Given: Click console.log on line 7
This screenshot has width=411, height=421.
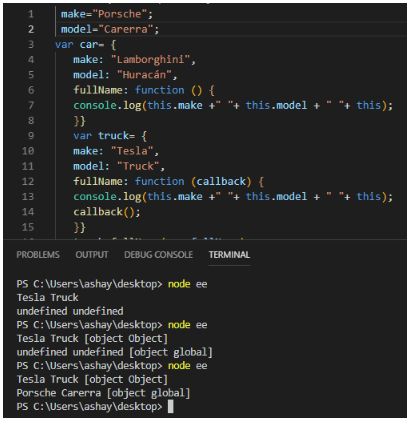Looking at the screenshot, I should click(107, 105).
